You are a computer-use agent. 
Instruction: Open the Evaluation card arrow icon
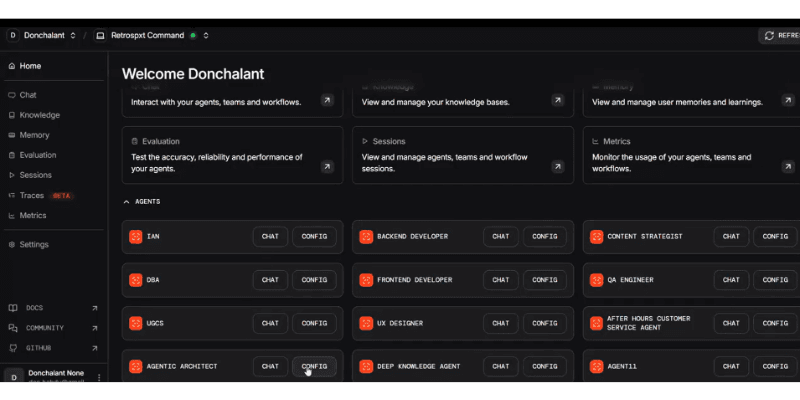328,166
